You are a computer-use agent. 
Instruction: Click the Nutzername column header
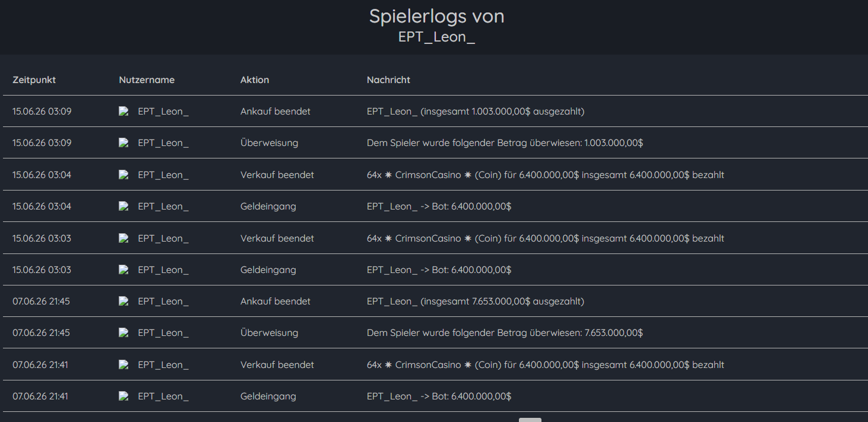(147, 80)
